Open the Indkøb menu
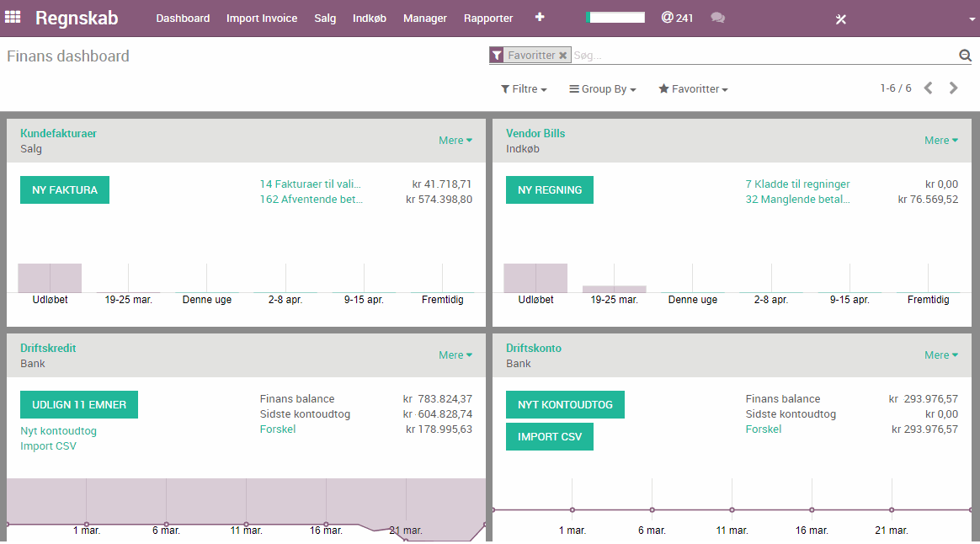This screenshot has height=544, width=980. (x=370, y=19)
